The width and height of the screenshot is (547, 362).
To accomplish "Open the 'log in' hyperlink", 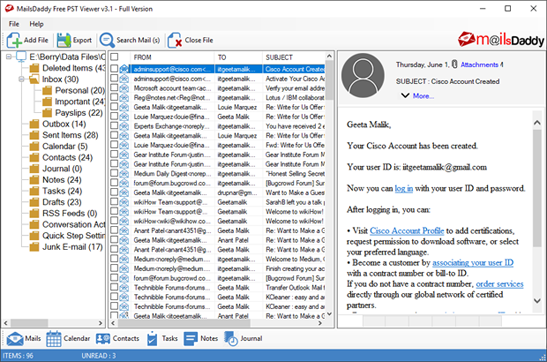I will (x=404, y=189).
